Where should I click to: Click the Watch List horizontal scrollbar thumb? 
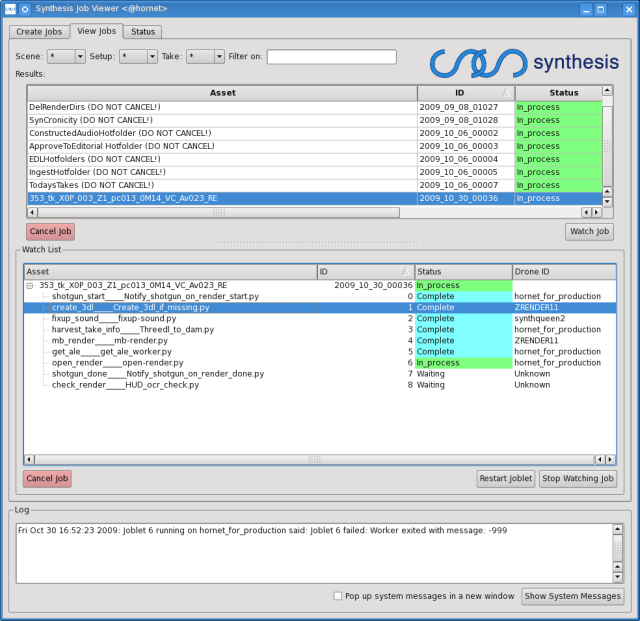click(x=314, y=459)
